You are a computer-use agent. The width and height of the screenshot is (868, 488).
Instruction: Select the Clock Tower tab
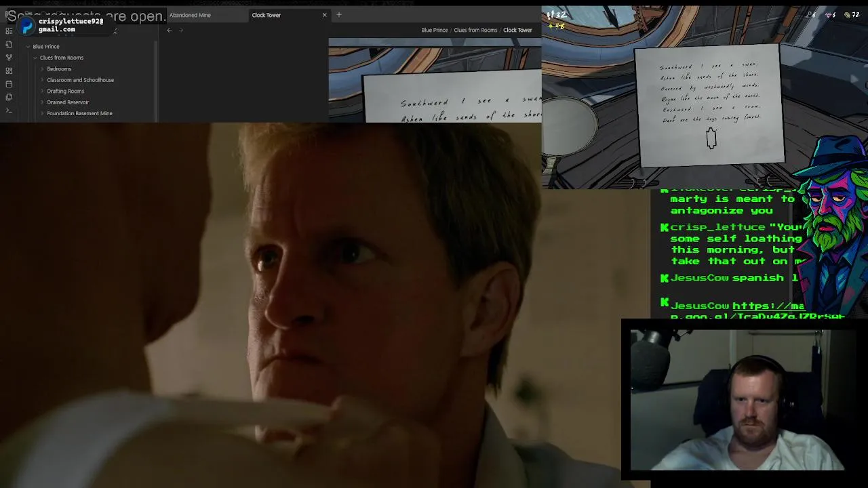coord(266,15)
